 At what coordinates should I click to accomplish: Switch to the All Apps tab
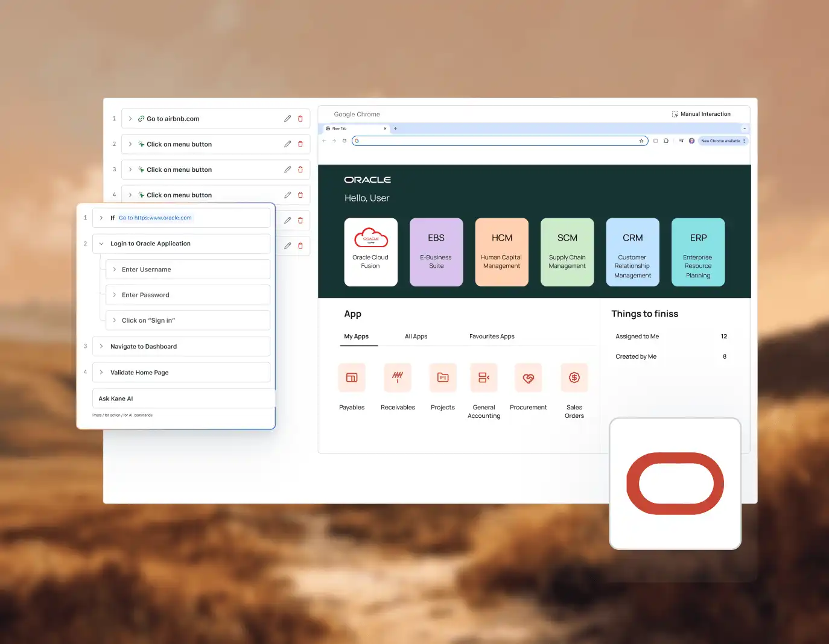pos(416,336)
